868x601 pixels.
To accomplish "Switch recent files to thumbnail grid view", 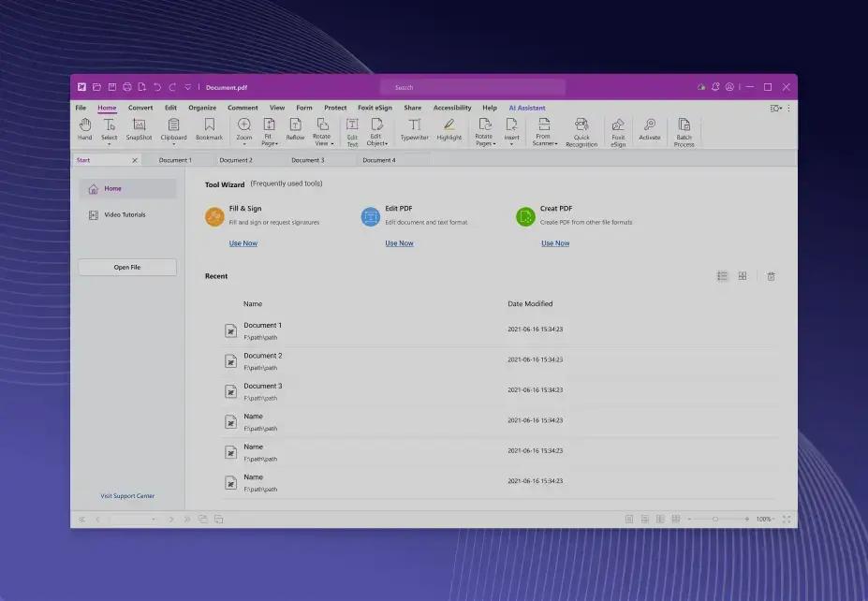I will tap(743, 276).
